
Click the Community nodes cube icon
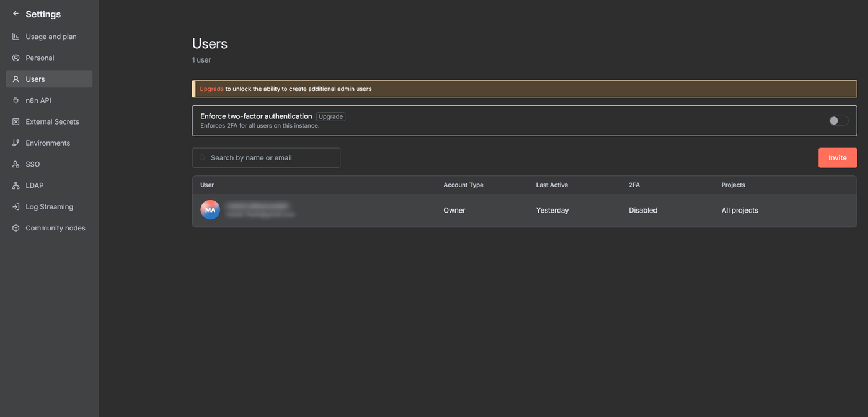(x=16, y=228)
